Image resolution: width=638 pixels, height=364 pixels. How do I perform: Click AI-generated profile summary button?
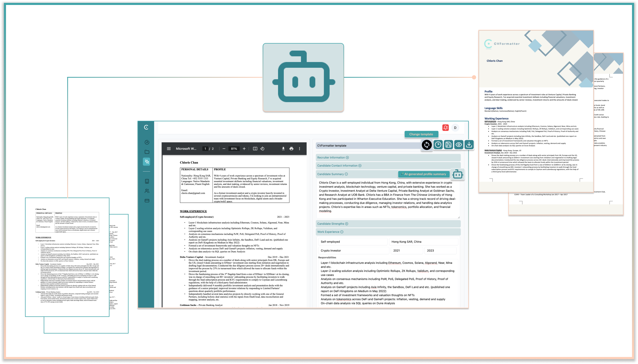point(424,174)
